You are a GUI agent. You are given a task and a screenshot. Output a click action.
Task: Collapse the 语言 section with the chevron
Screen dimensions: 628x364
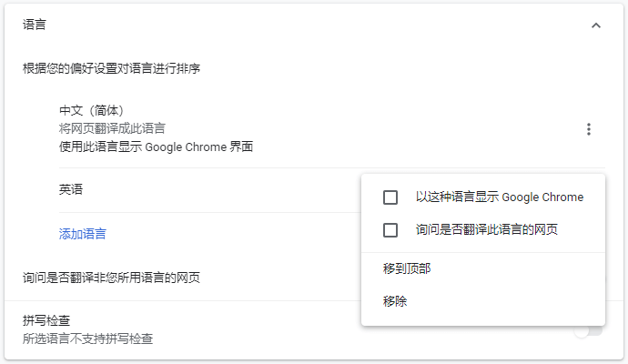tap(596, 25)
